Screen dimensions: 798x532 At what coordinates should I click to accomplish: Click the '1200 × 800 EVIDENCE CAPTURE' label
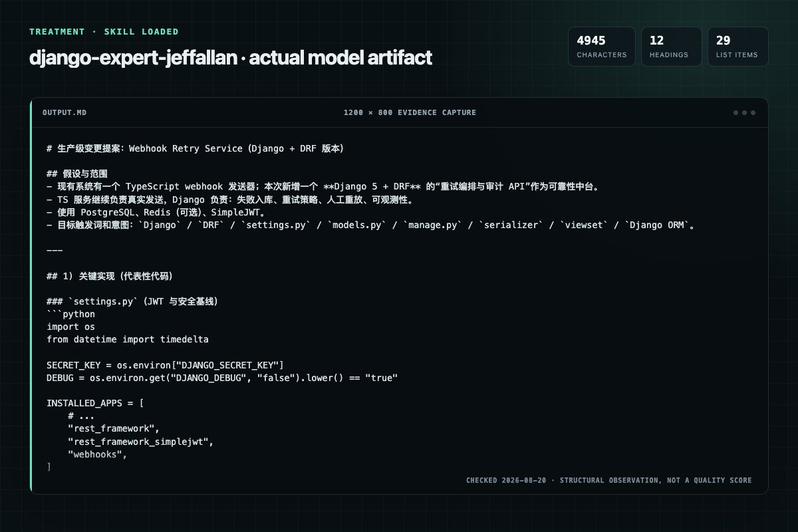[x=410, y=113]
